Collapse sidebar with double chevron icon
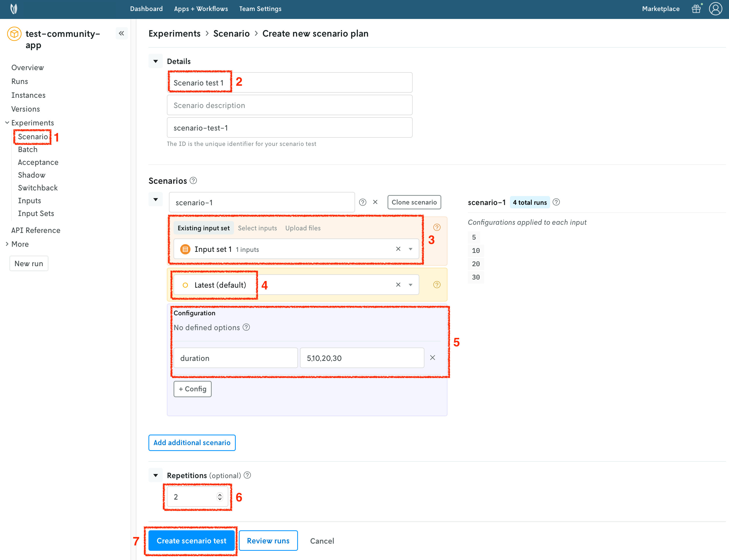This screenshot has height=560, width=729. tap(121, 33)
